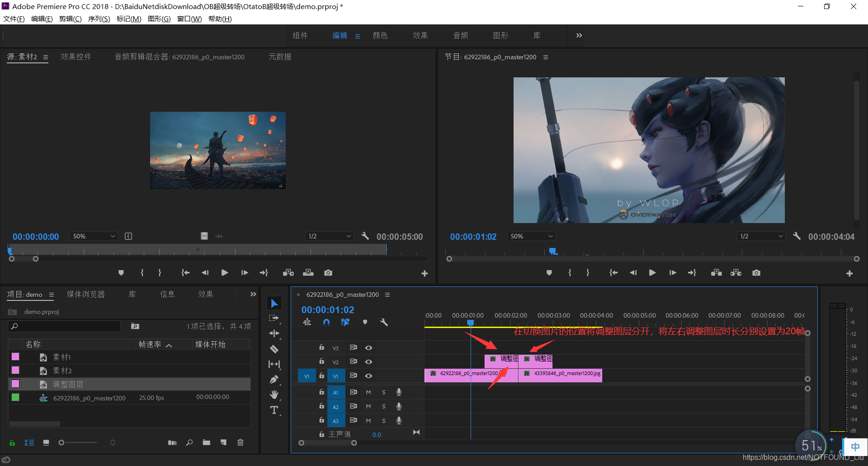This screenshot has width=868, height=466.
Task: Select the Selection tool arrow
Action: [274, 303]
